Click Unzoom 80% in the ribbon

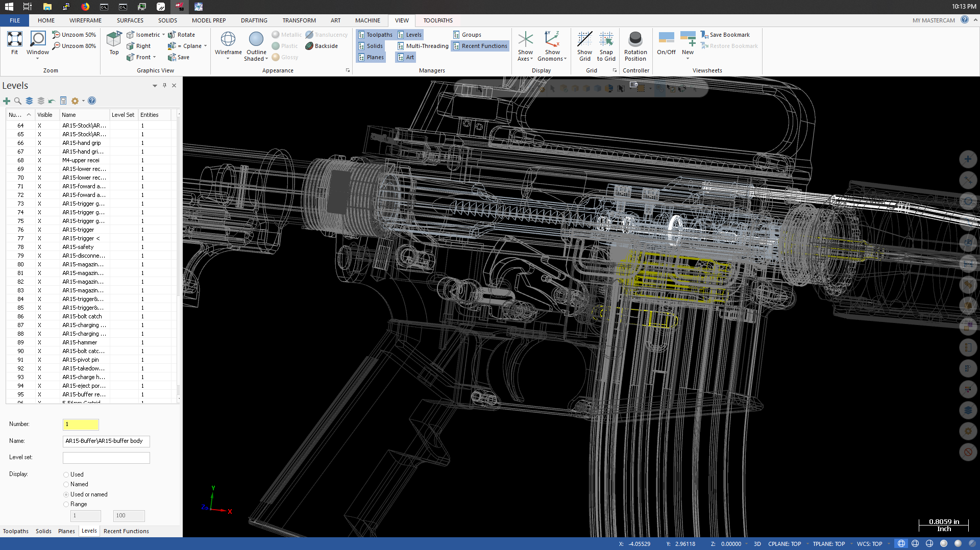pos(74,46)
